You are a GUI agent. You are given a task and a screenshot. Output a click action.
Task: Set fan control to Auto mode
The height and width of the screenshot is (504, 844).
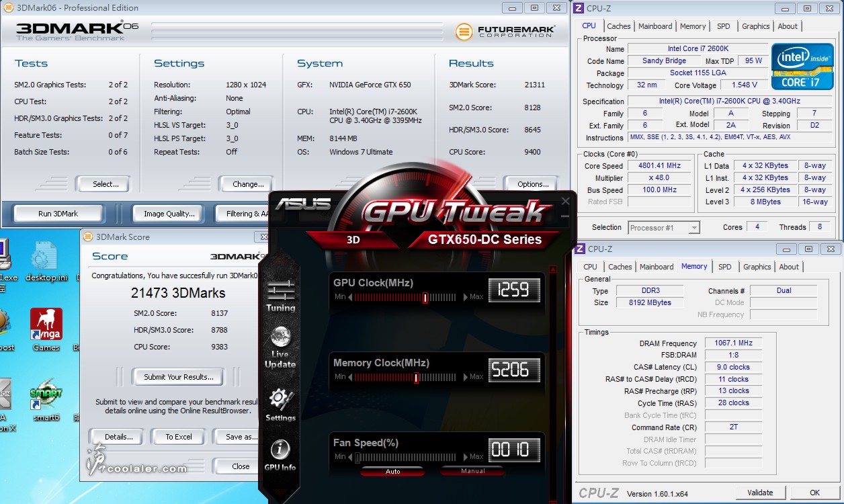[x=393, y=471]
